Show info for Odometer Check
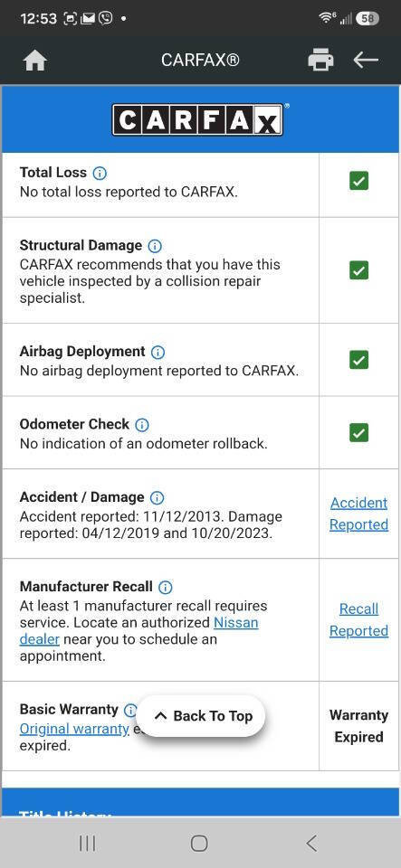 142,425
